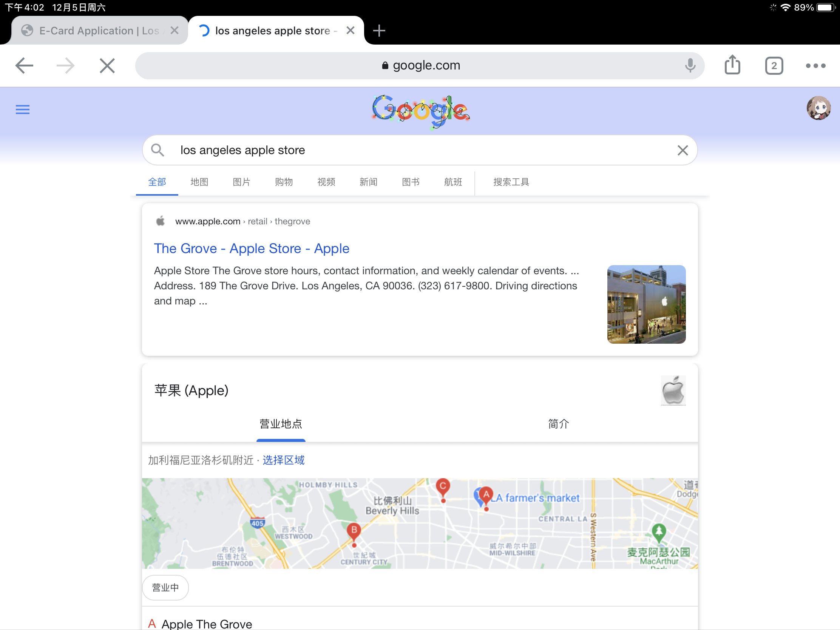Image resolution: width=840 pixels, height=630 pixels.
Task: Open the tab switcher showing 2 tabs
Action: pos(774,66)
